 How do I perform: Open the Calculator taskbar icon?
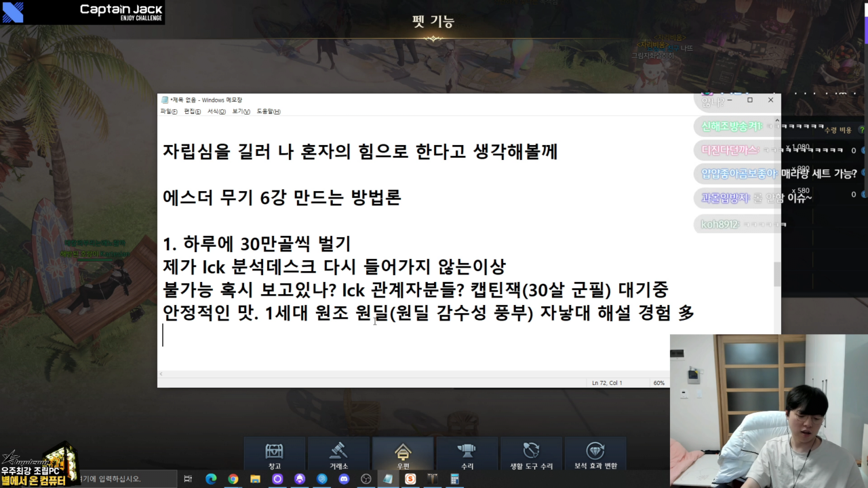(454, 479)
